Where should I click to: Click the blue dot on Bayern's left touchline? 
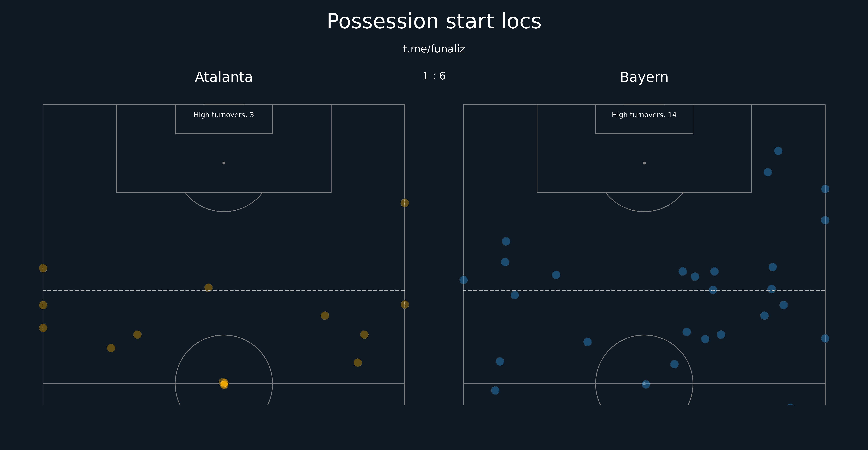click(x=463, y=280)
